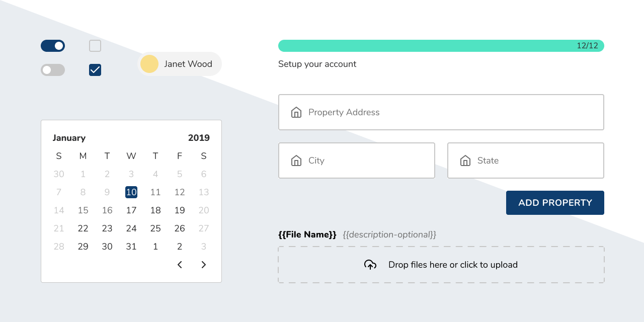
Task: Click the Janet Wood name chip
Action: [x=189, y=64]
